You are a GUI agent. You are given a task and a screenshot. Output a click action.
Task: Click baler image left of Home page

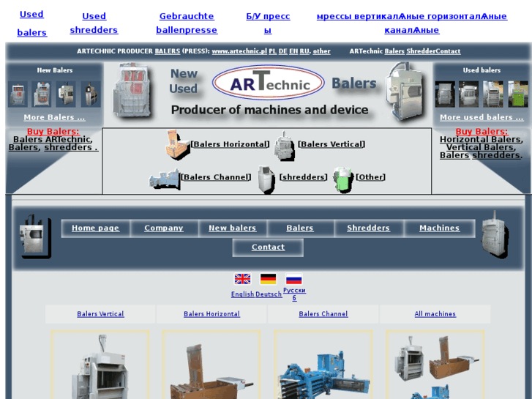35,236
